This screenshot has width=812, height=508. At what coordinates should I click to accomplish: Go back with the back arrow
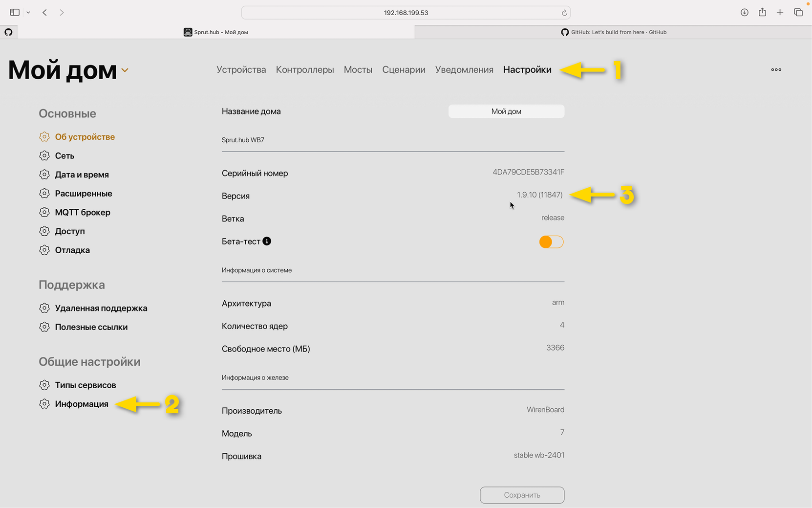(x=44, y=13)
